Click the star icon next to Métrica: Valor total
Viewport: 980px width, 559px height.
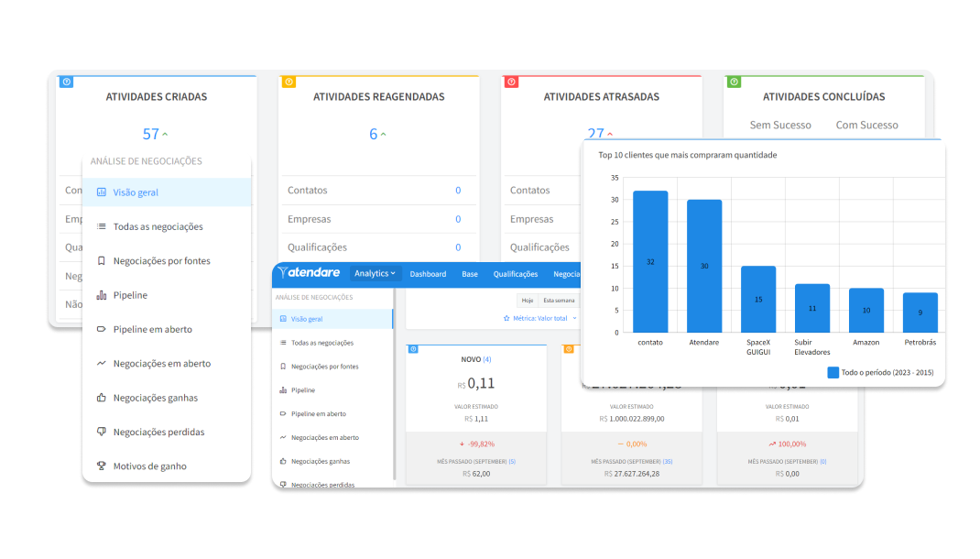[506, 318]
